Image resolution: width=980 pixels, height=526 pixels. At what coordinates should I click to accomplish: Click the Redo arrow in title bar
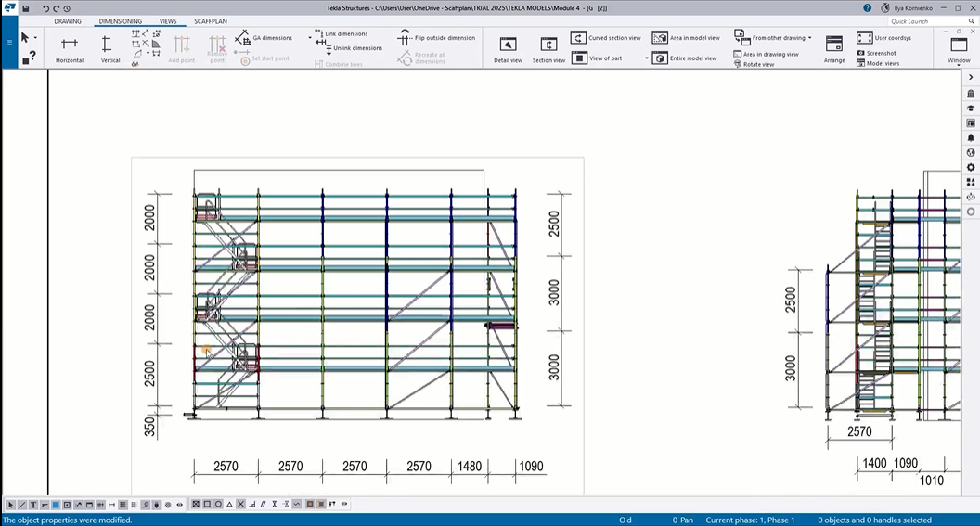pos(56,8)
